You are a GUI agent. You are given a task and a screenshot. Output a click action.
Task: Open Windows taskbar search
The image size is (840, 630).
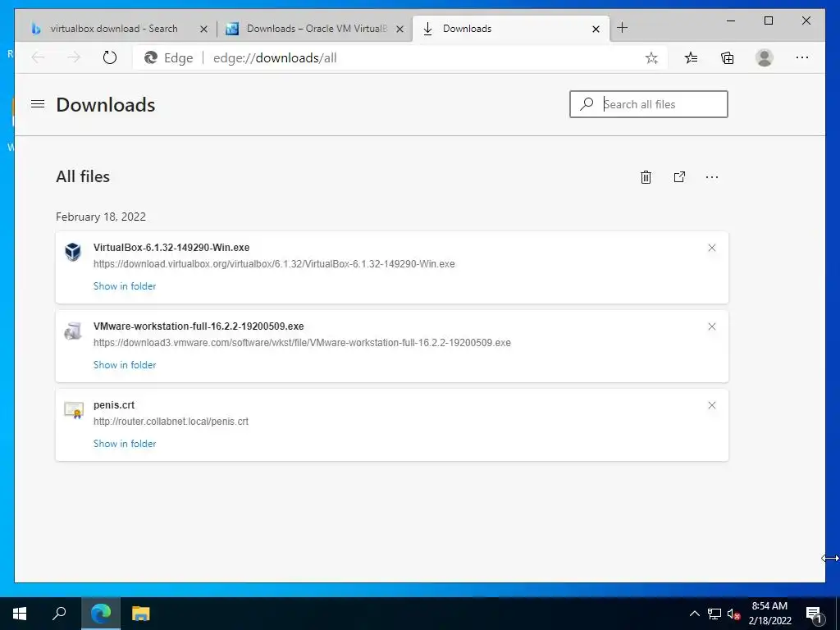click(59, 614)
